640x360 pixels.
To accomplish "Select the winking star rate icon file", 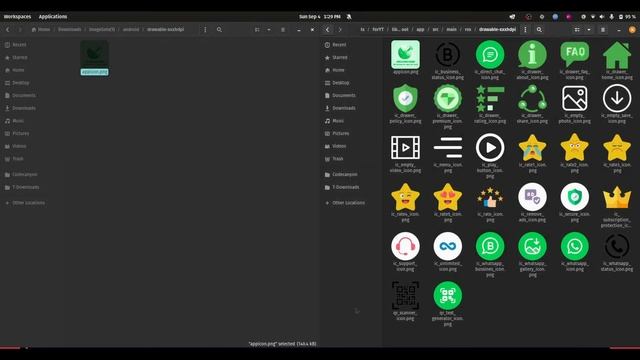I will 405,197.
